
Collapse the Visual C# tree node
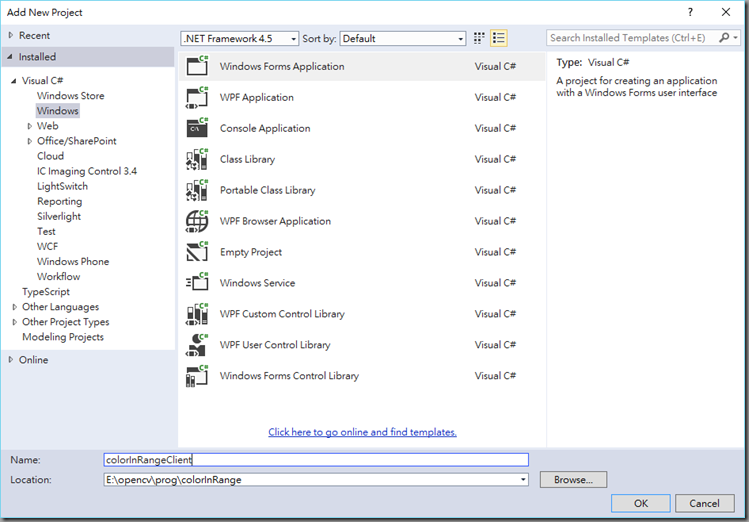point(14,81)
